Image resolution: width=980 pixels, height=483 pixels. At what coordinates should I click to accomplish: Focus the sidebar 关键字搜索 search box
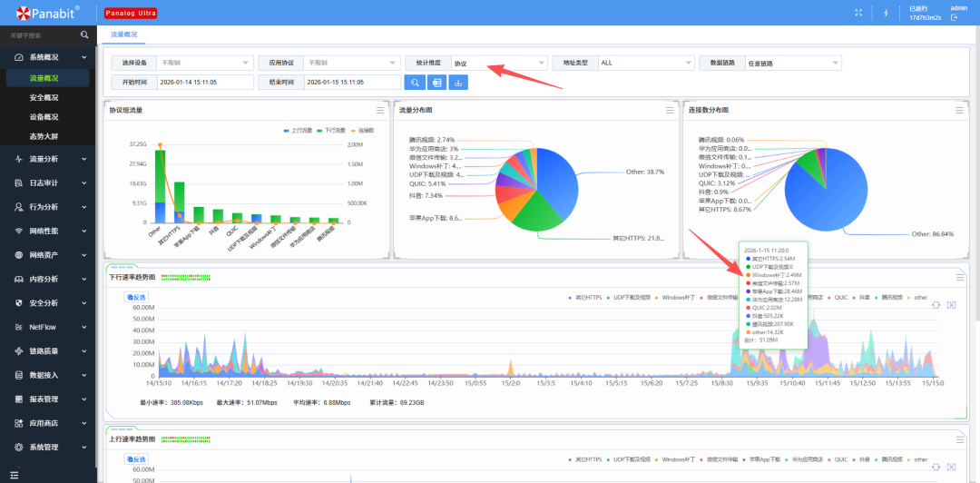(x=43, y=35)
